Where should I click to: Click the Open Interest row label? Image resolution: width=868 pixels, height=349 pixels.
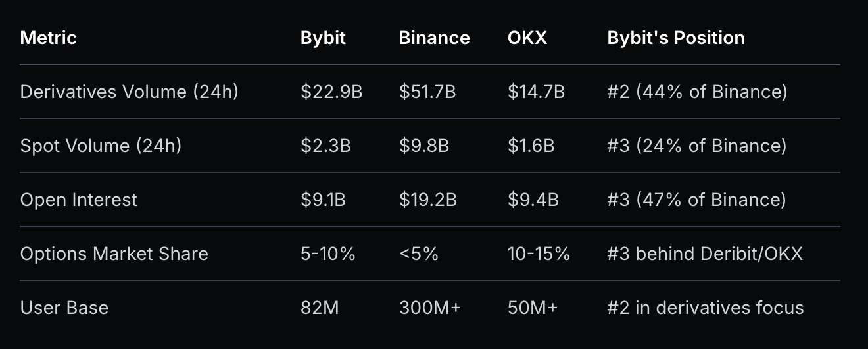[x=79, y=200]
